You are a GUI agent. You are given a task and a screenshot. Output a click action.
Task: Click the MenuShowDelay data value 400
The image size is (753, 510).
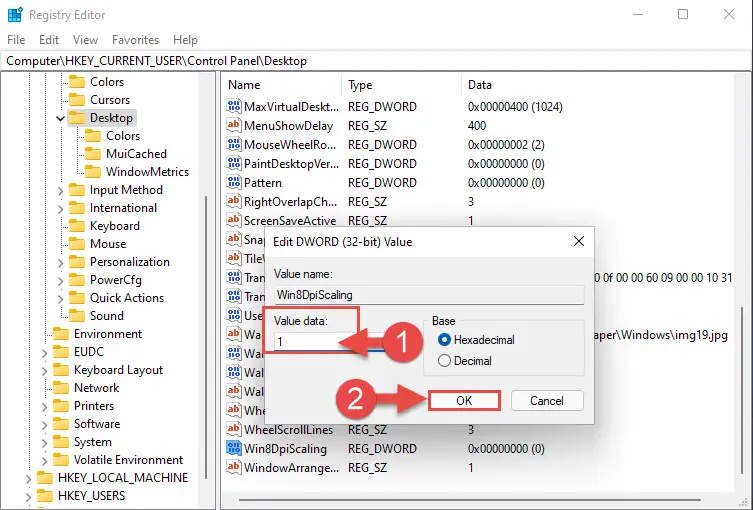pos(477,126)
